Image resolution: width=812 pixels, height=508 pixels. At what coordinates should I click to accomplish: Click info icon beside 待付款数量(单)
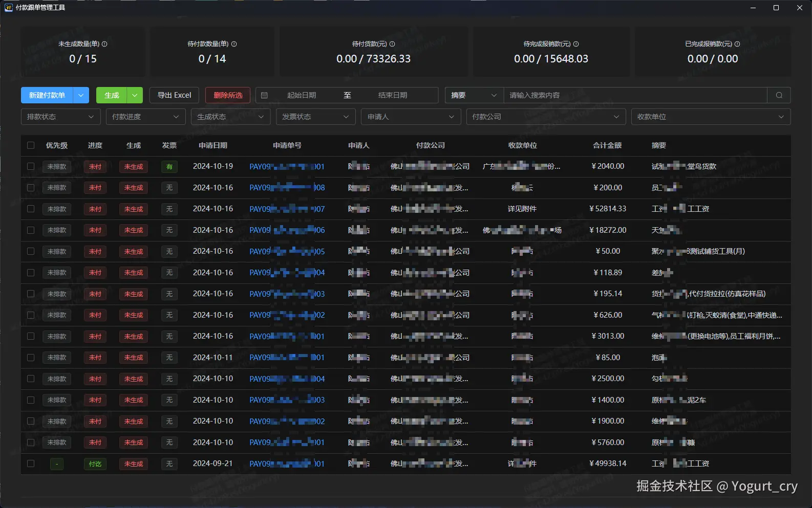(234, 44)
